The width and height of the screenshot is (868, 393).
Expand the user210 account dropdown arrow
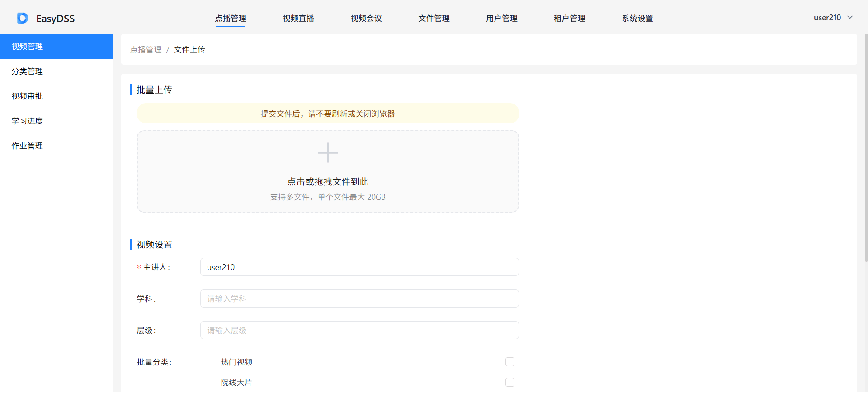tap(850, 18)
